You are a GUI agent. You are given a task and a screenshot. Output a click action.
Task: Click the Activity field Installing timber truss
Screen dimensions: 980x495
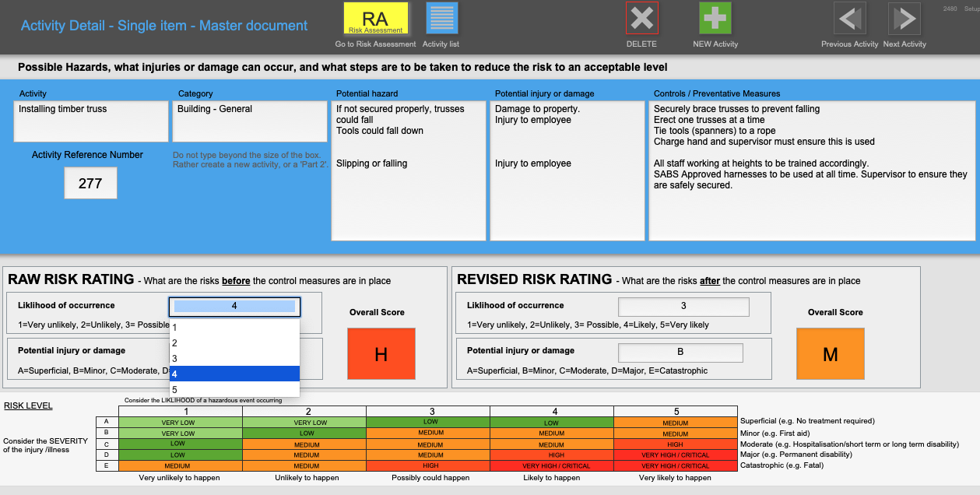click(x=91, y=121)
